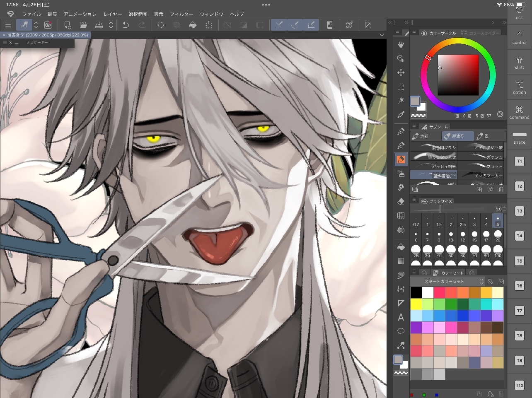Click the Open file folder icon
This screenshot has height=398, width=532.
[83, 25]
